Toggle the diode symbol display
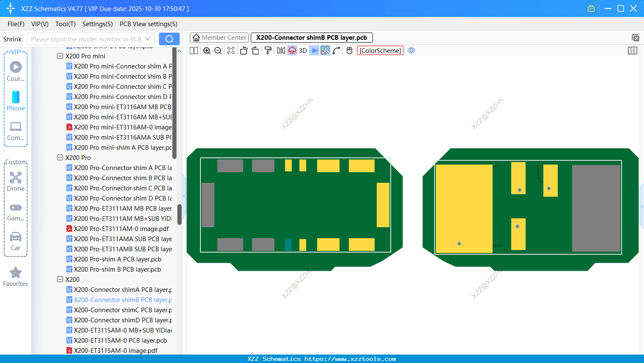Screen dimensions: 644x363 [x=314, y=51]
